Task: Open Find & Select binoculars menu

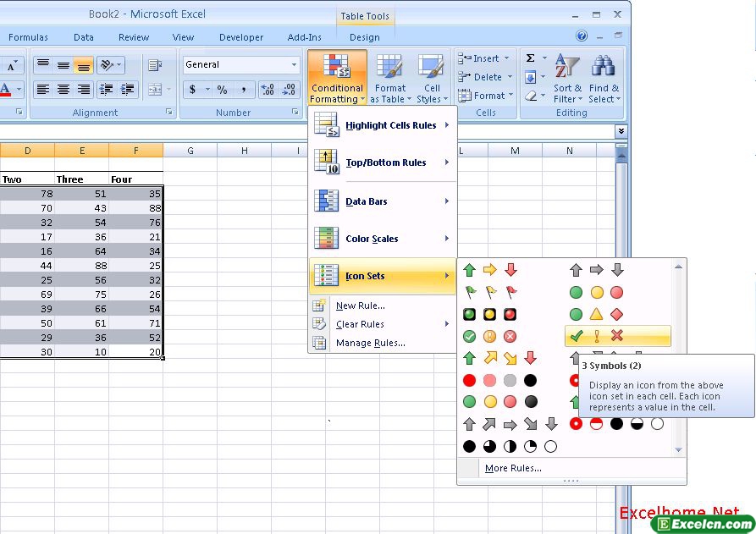Action: tap(604, 78)
